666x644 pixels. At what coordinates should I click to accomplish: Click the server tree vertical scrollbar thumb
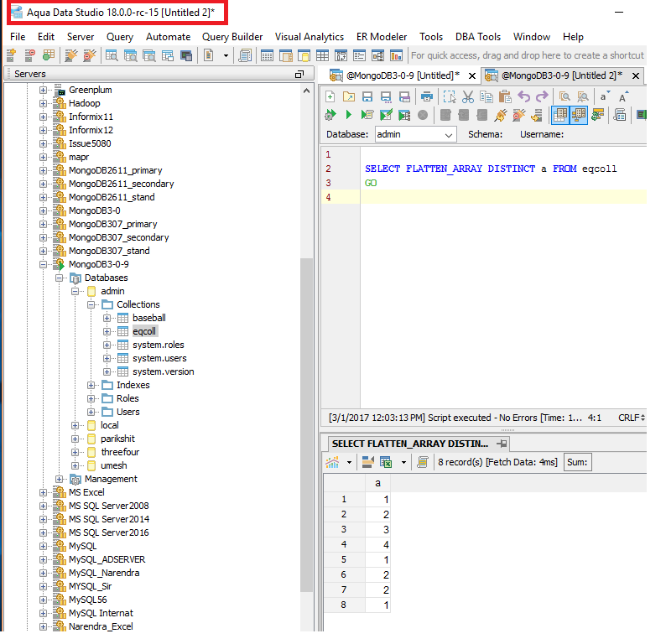[306, 424]
